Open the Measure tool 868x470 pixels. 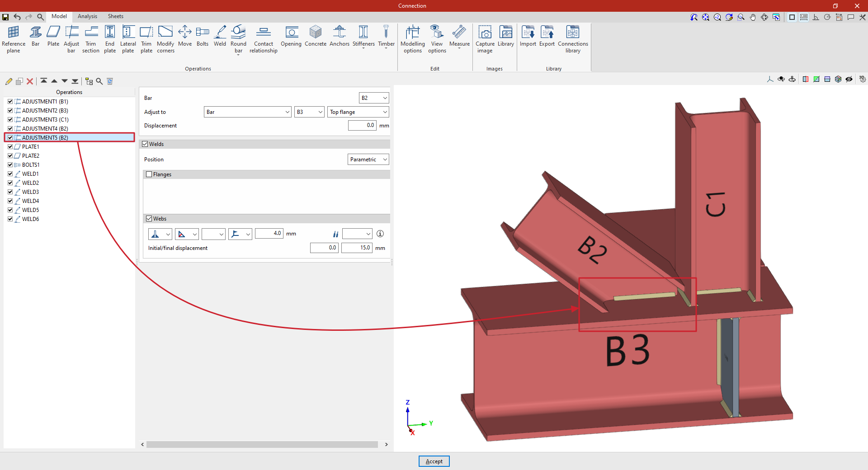tap(459, 36)
